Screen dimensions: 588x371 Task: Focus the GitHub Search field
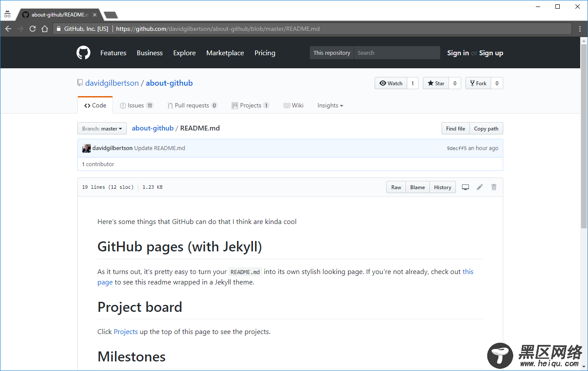[x=397, y=53]
